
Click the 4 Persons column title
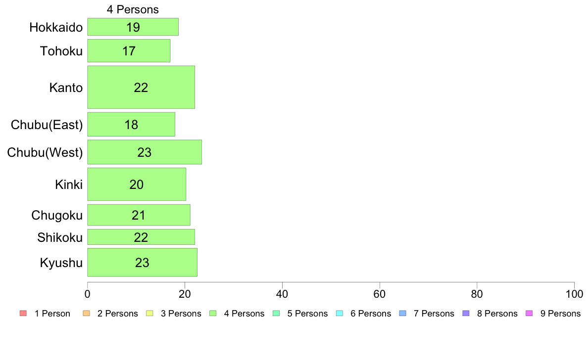click(x=133, y=9)
